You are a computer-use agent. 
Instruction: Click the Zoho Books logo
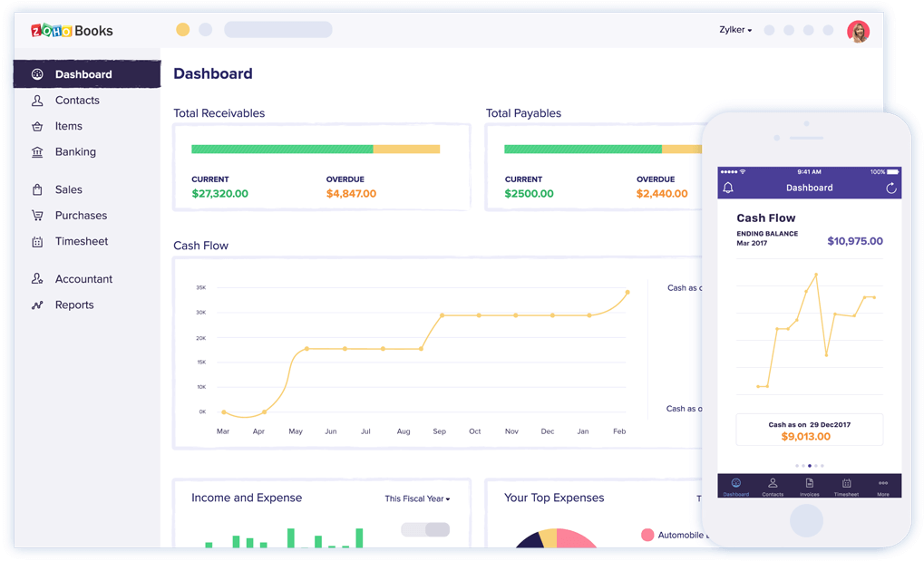coord(72,30)
